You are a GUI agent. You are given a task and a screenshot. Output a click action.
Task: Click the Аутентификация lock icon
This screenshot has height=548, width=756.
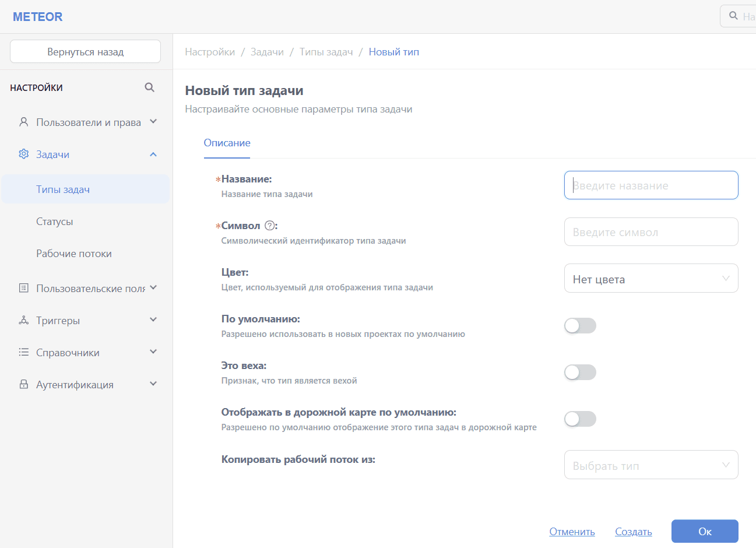[24, 384]
